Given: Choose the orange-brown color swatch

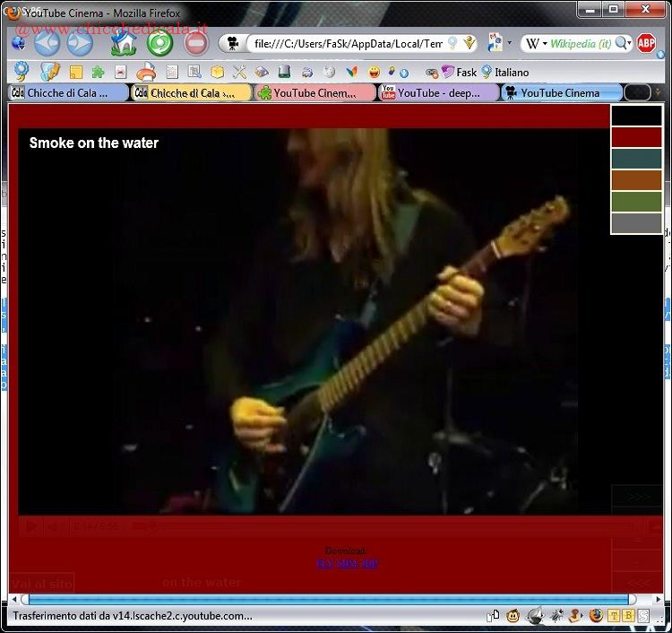Looking at the screenshot, I should (x=636, y=180).
